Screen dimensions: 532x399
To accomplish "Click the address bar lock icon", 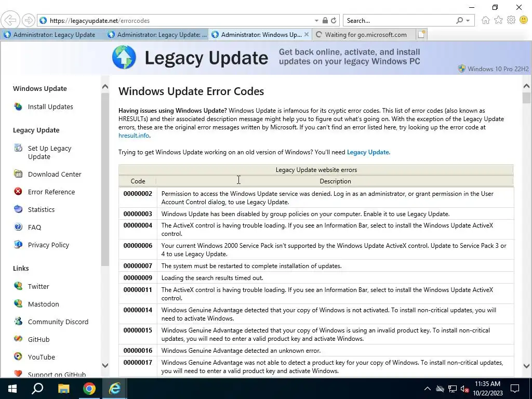I will [x=325, y=20].
